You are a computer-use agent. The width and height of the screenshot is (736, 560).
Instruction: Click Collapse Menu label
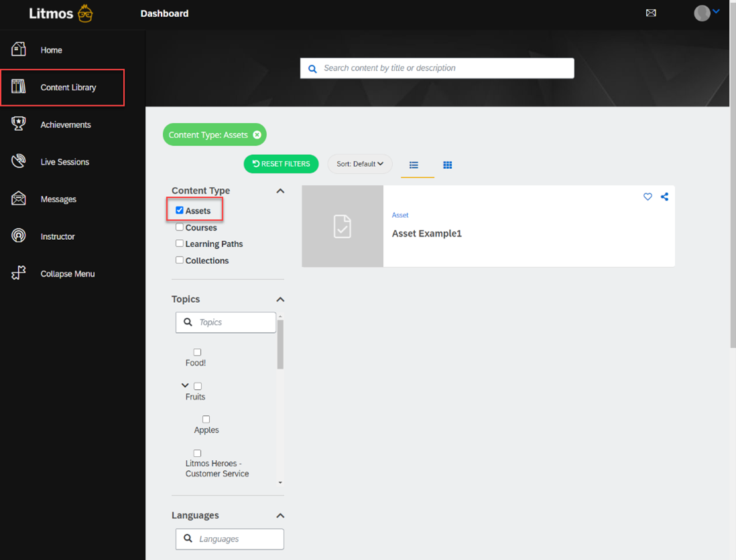[x=68, y=274]
